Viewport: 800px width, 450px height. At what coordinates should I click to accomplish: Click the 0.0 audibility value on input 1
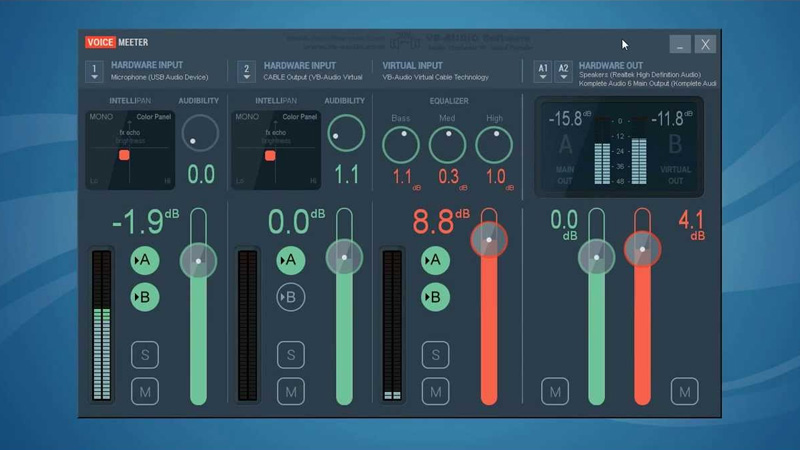click(x=201, y=175)
